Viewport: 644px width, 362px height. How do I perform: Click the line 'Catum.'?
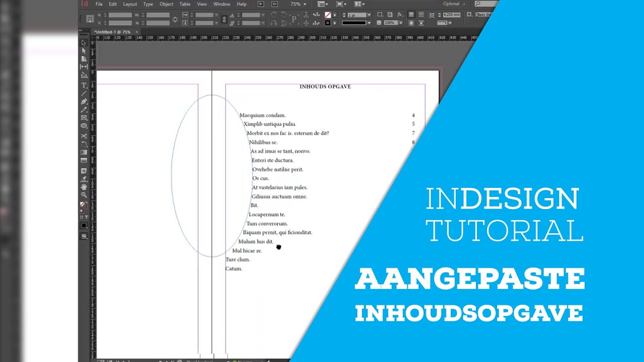[234, 269]
